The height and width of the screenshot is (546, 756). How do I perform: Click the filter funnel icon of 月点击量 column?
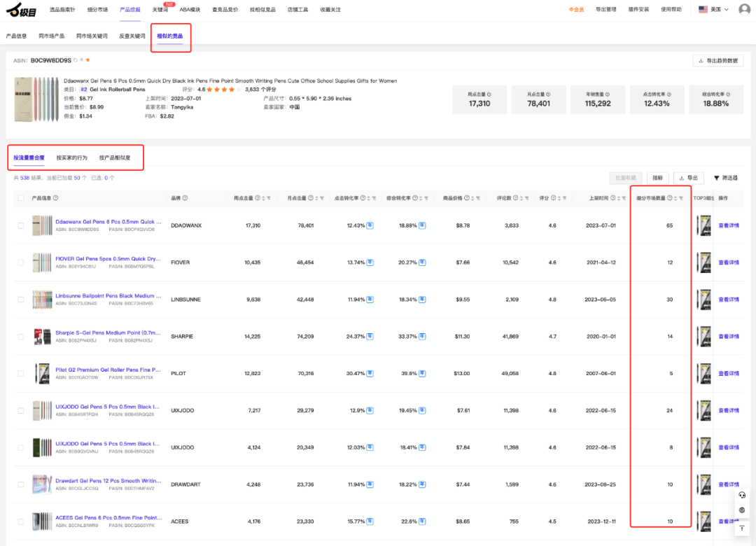click(x=321, y=198)
